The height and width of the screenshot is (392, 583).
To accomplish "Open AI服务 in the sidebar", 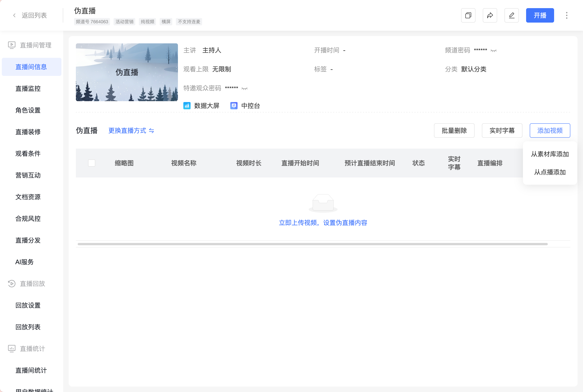I will pyautogui.click(x=25, y=262).
